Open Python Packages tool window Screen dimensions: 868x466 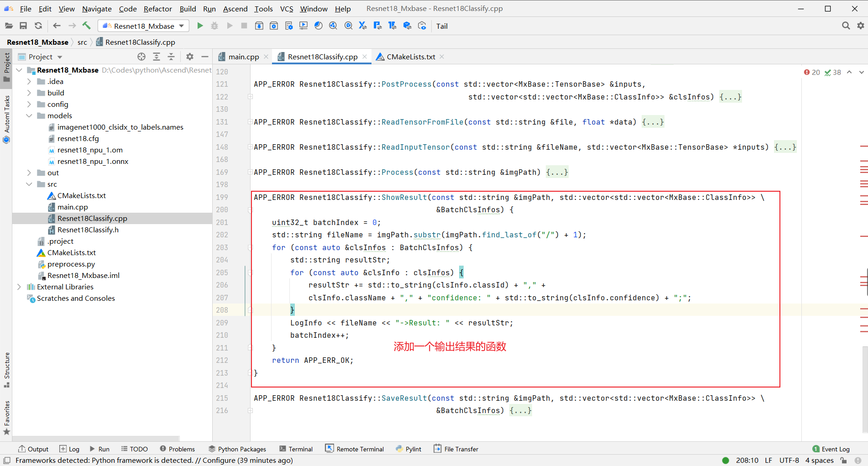pyautogui.click(x=237, y=449)
